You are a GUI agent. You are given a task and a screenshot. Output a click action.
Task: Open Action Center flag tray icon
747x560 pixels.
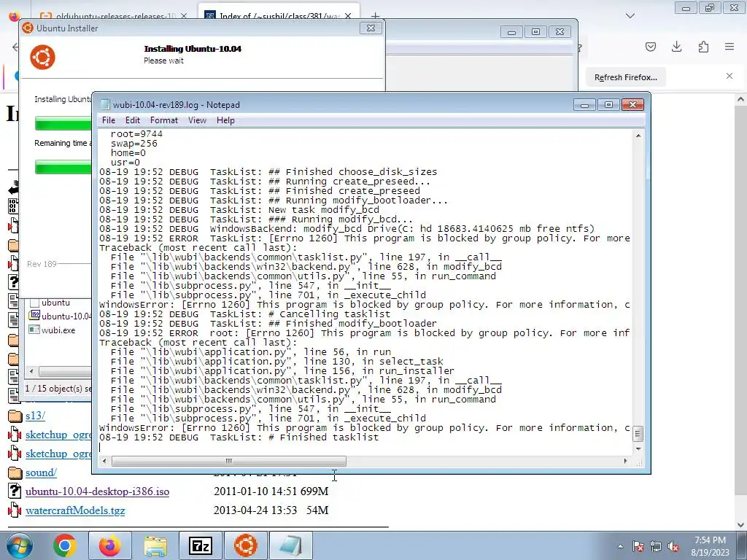click(x=638, y=546)
